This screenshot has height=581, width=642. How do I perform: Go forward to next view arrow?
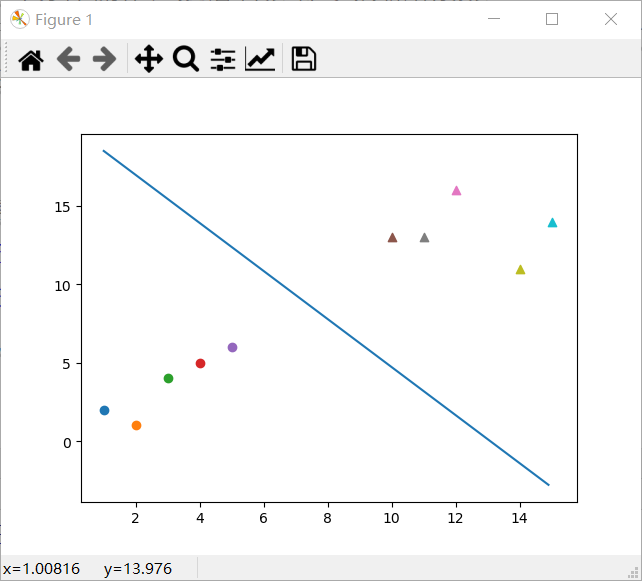(x=104, y=60)
